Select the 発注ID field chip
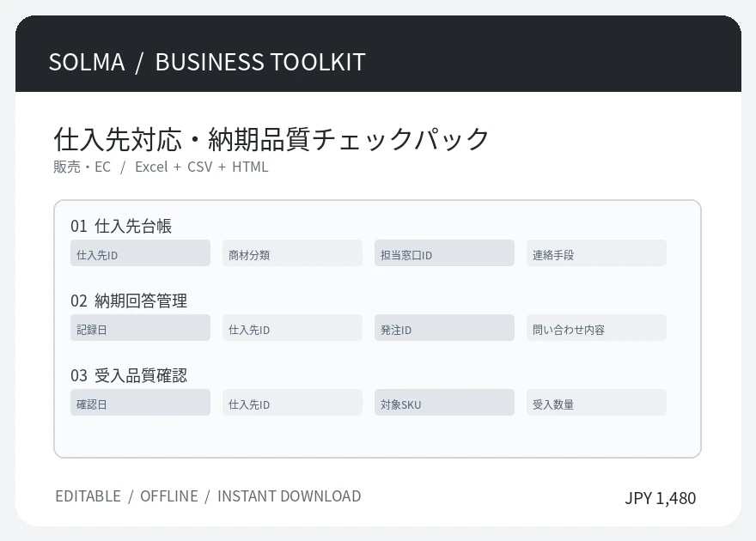 point(444,327)
